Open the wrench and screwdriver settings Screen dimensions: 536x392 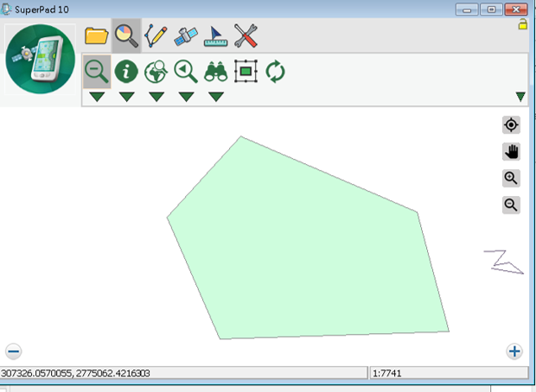pos(246,36)
